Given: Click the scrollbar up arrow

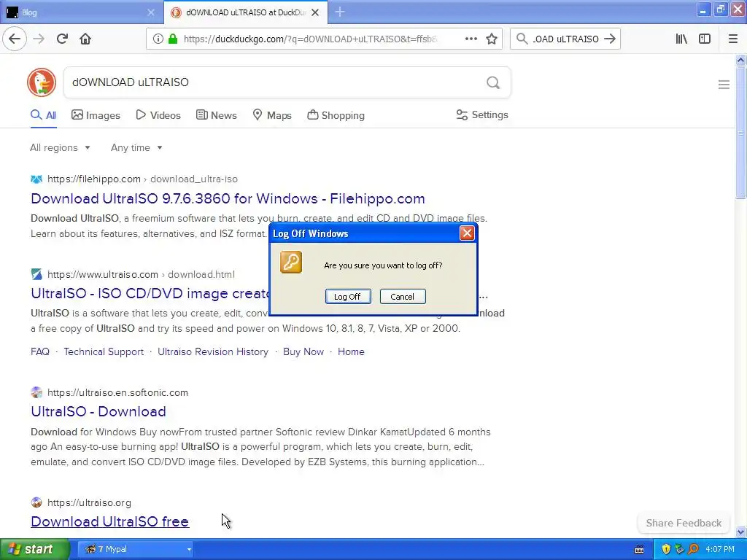Looking at the screenshot, I should click(x=740, y=60).
